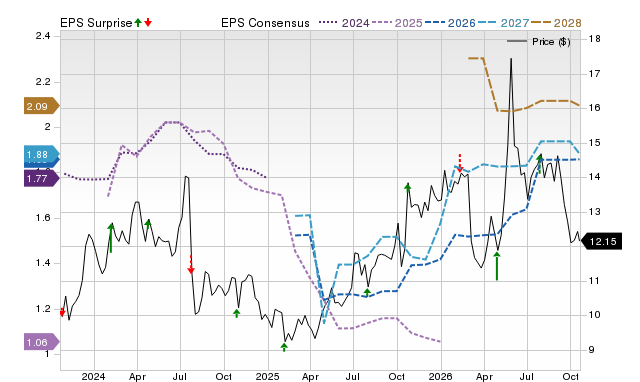Toggle the 2027 consensus series in the legend
This screenshot has height=382, width=640.
[x=503, y=23]
